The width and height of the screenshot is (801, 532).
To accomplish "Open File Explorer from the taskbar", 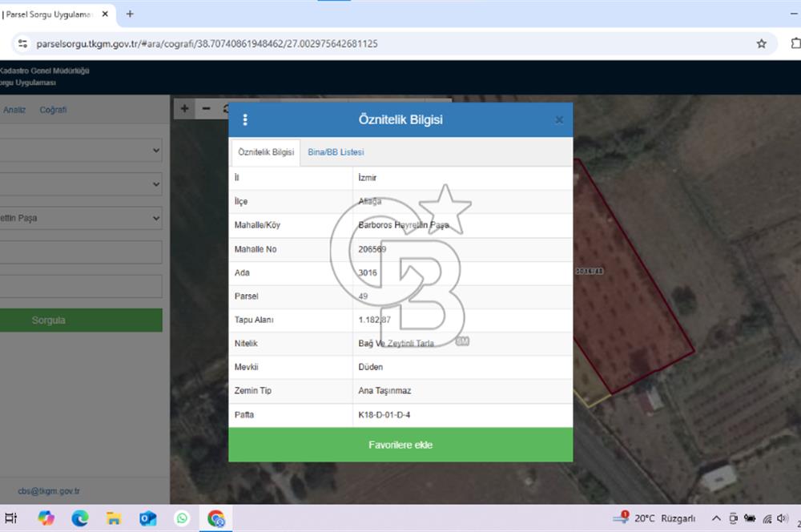I will point(114,518).
